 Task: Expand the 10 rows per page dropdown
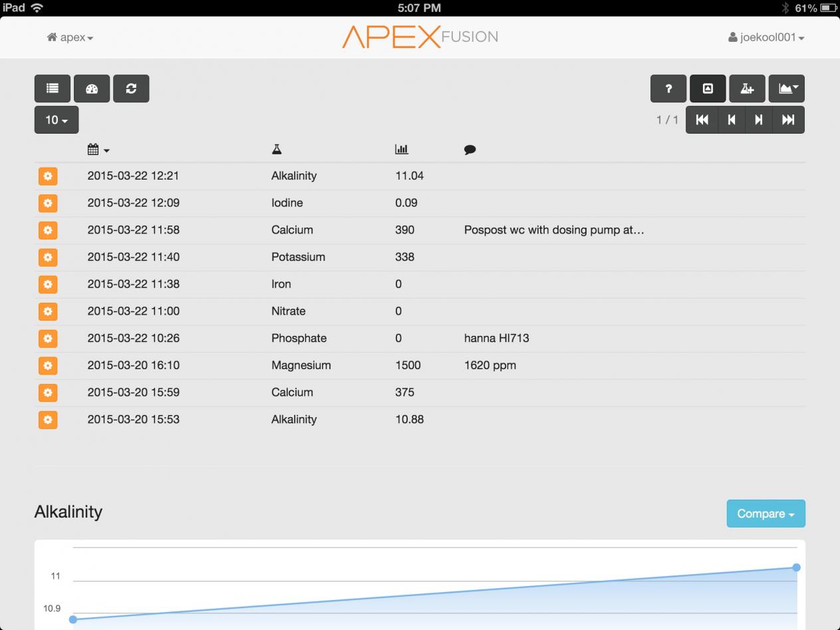pos(57,120)
